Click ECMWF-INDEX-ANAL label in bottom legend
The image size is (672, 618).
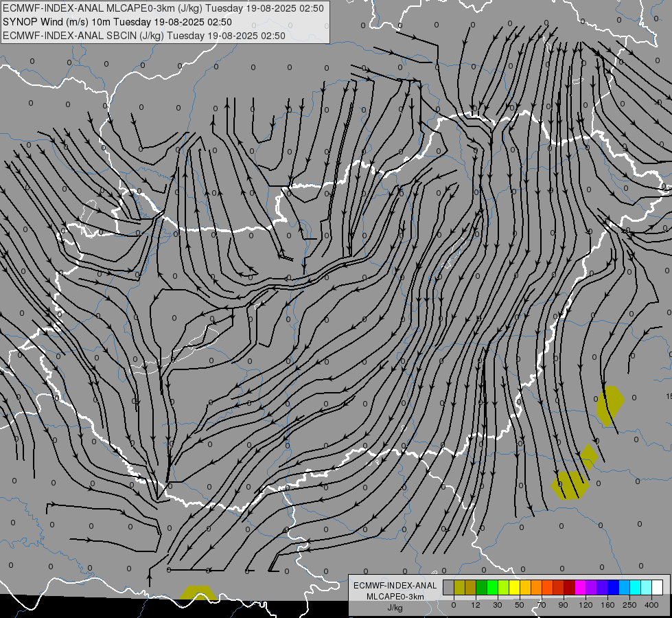[x=395, y=586]
